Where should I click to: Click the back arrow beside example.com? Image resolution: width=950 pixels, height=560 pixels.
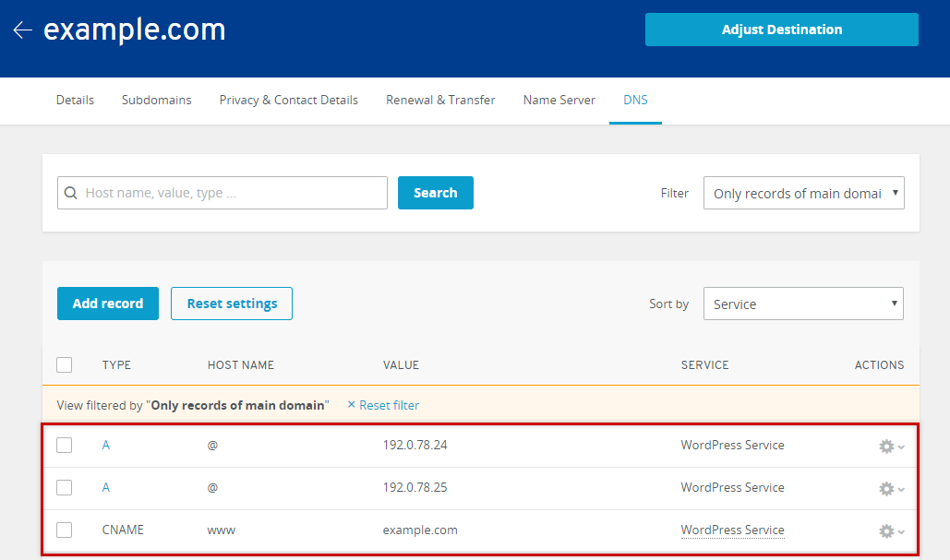(22, 30)
